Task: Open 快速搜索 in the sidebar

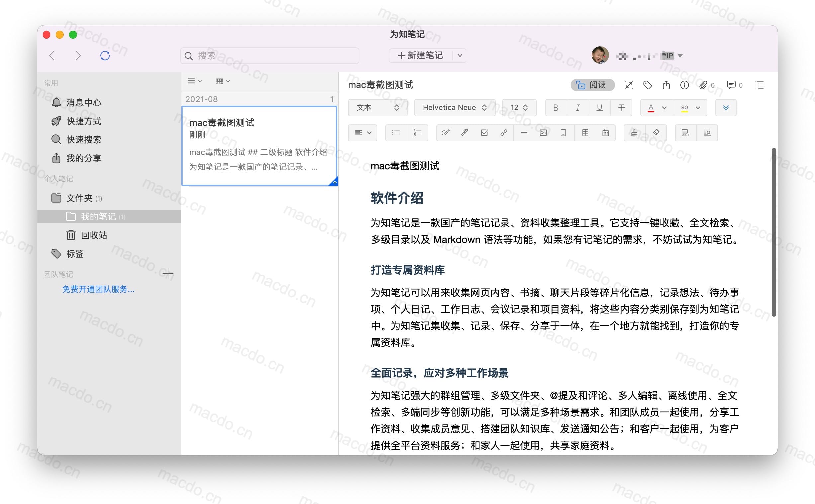Action: 76,140
